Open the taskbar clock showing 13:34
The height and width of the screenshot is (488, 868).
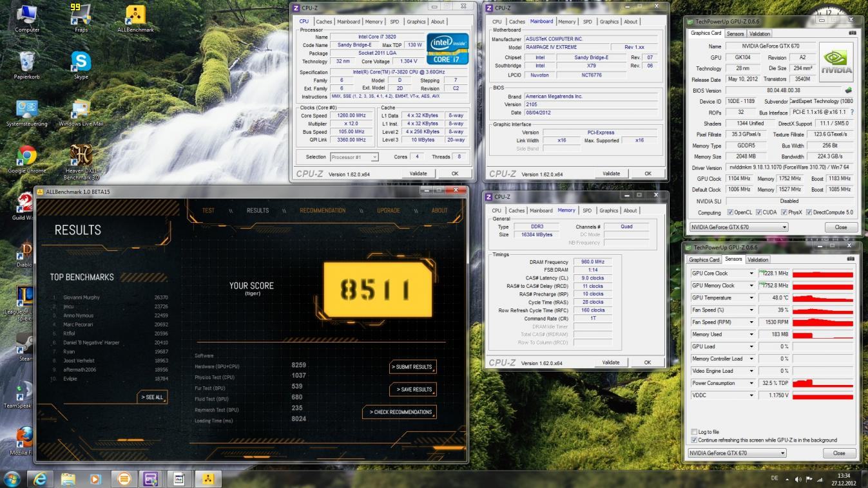(843, 479)
